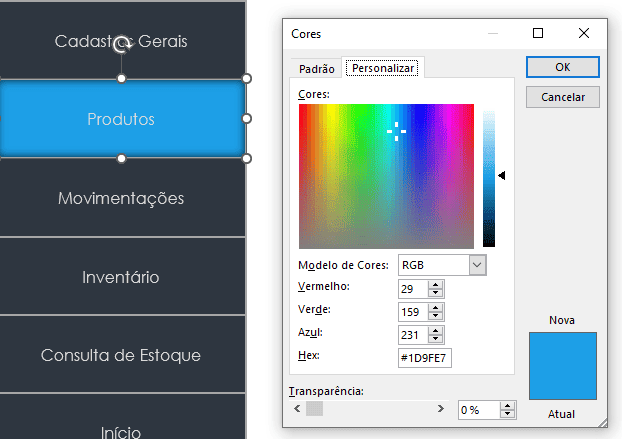Select the Movimentações menu button
The height and width of the screenshot is (439, 622).
121,198
